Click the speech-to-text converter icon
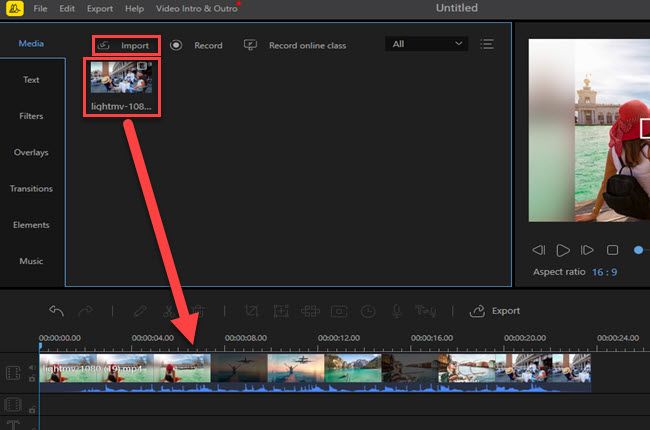Viewport: 650px width, 430px height. coord(426,311)
